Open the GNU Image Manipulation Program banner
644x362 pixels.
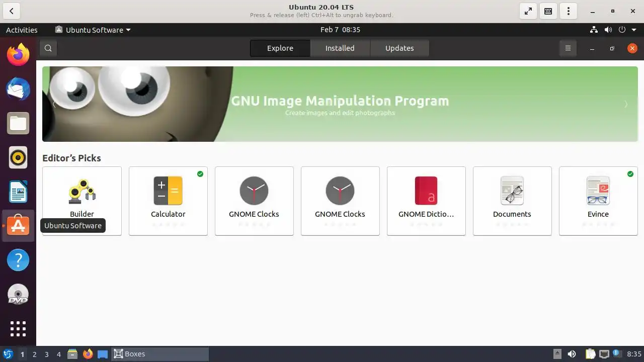(340, 104)
